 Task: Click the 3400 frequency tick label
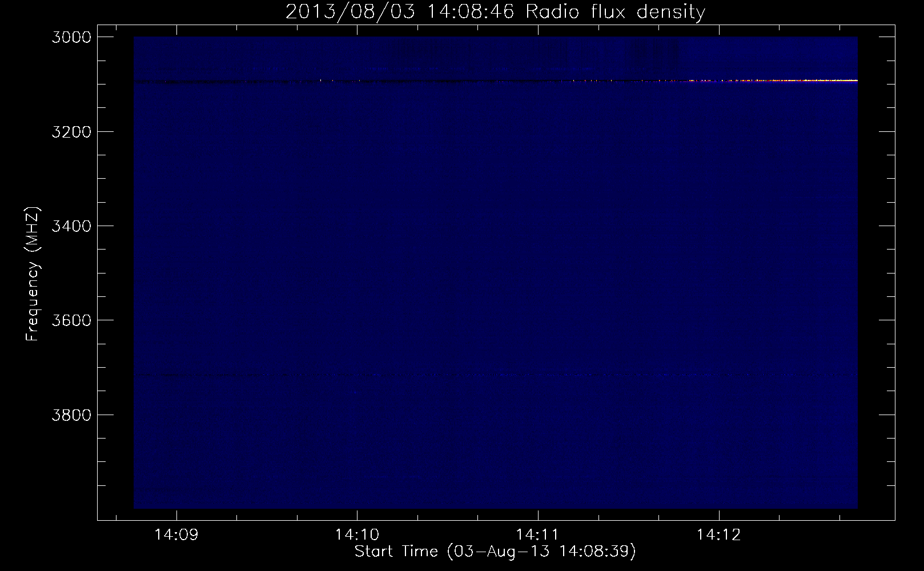coord(71,226)
